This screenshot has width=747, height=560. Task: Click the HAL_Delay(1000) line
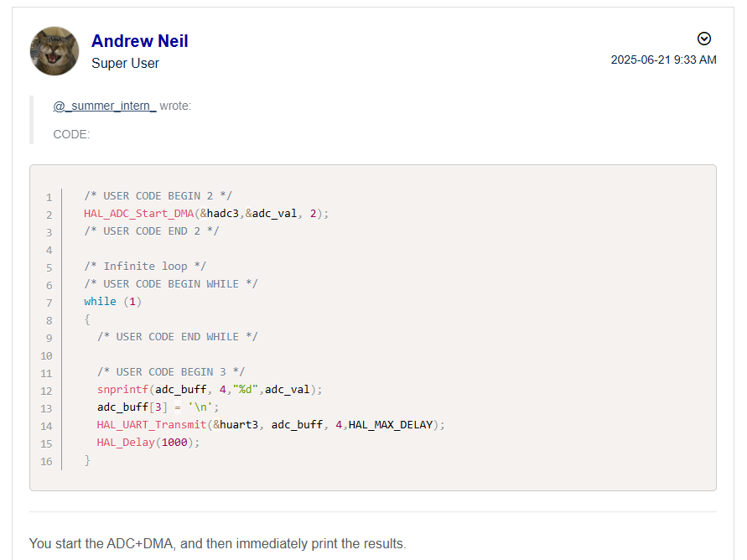(x=148, y=443)
